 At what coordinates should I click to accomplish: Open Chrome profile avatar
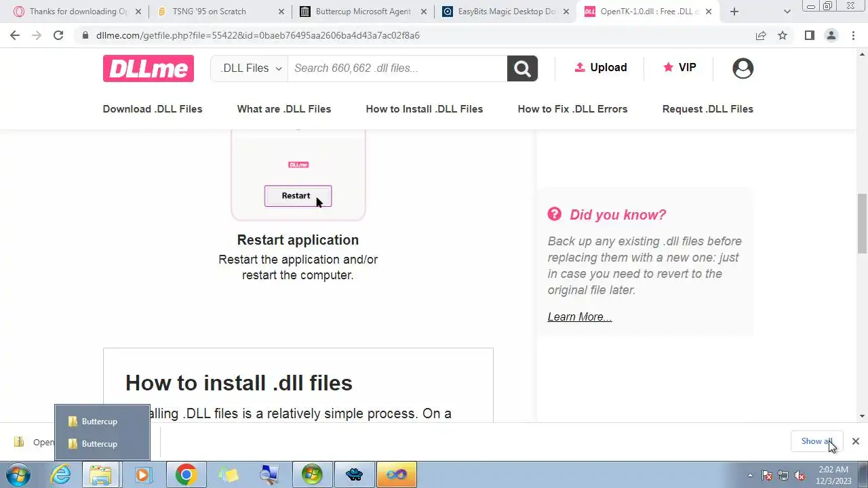[831, 35]
